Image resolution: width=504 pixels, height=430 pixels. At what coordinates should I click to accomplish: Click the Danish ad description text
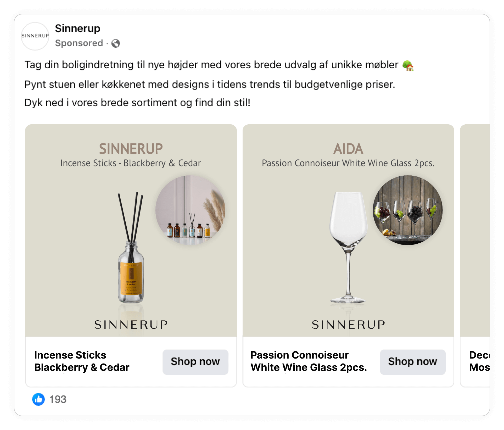pos(219,84)
